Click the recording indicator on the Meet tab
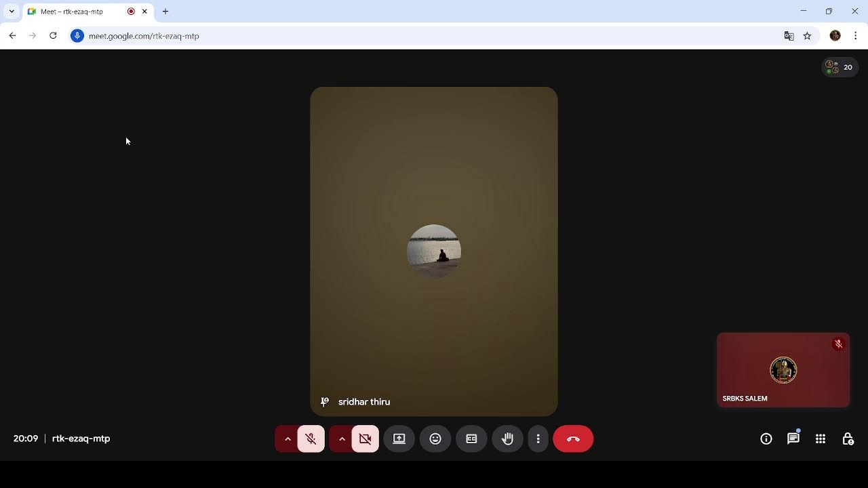Viewport: 868px width, 488px height. point(131,12)
